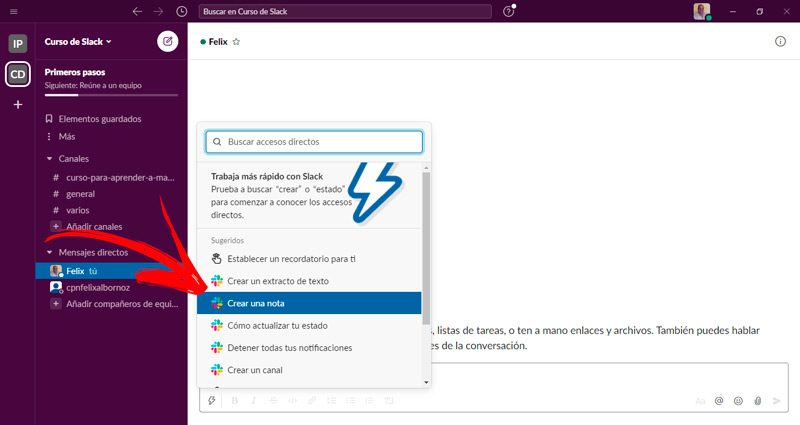
Task: Open user profile avatar in title bar
Action: point(702,11)
